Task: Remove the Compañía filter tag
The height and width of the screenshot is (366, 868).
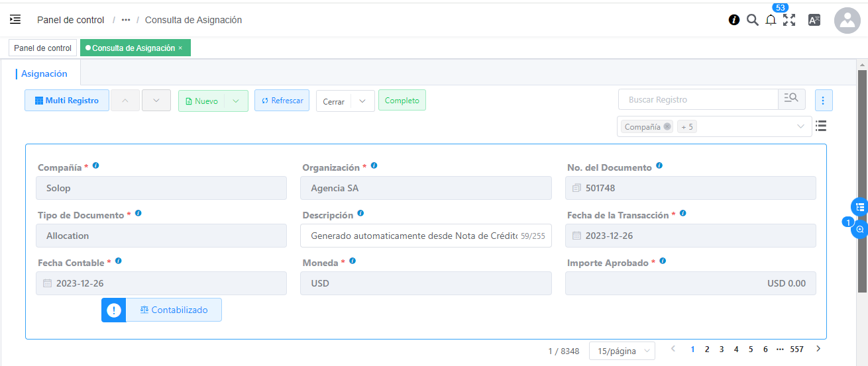Action: (x=667, y=127)
